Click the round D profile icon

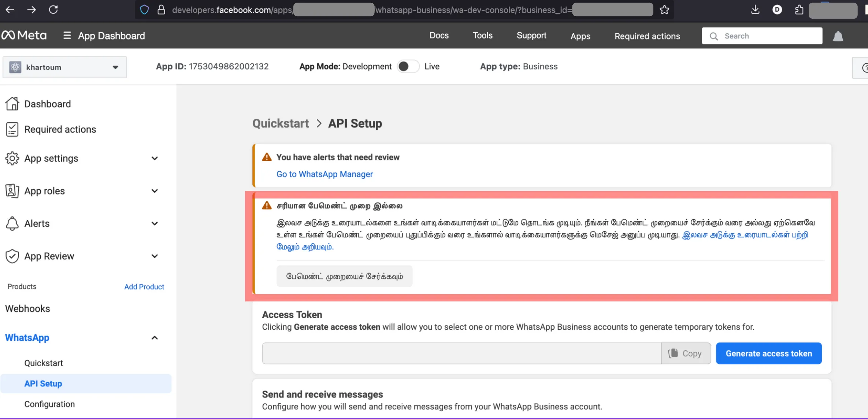pos(777,10)
